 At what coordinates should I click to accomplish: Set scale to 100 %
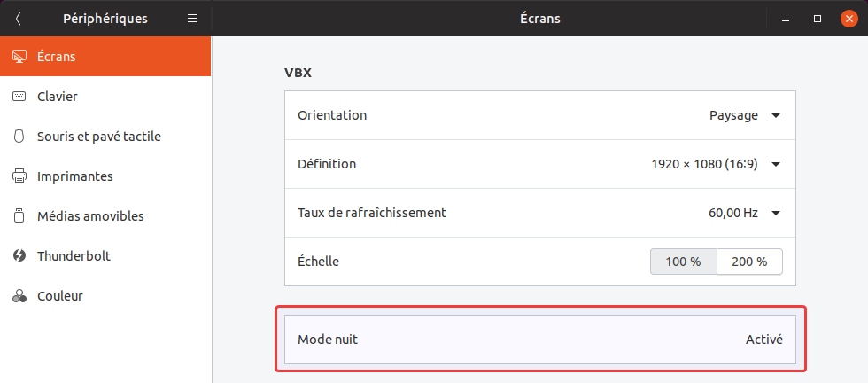(683, 262)
